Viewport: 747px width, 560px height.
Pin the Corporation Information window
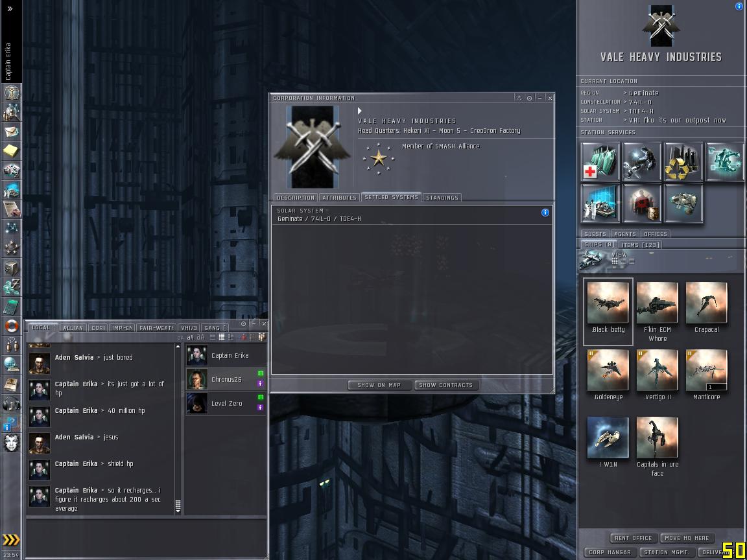click(529, 98)
